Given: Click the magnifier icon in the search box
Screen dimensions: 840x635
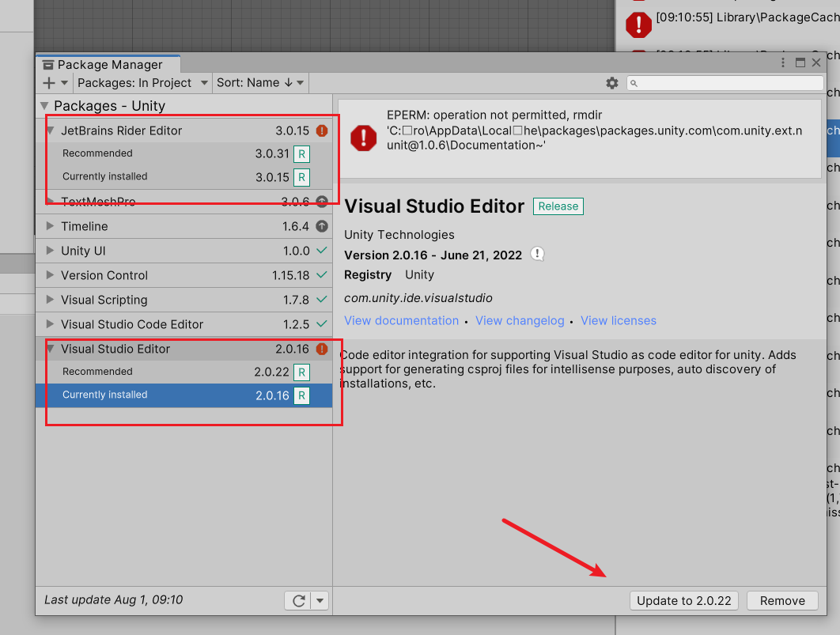Looking at the screenshot, I should pyautogui.click(x=634, y=83).
